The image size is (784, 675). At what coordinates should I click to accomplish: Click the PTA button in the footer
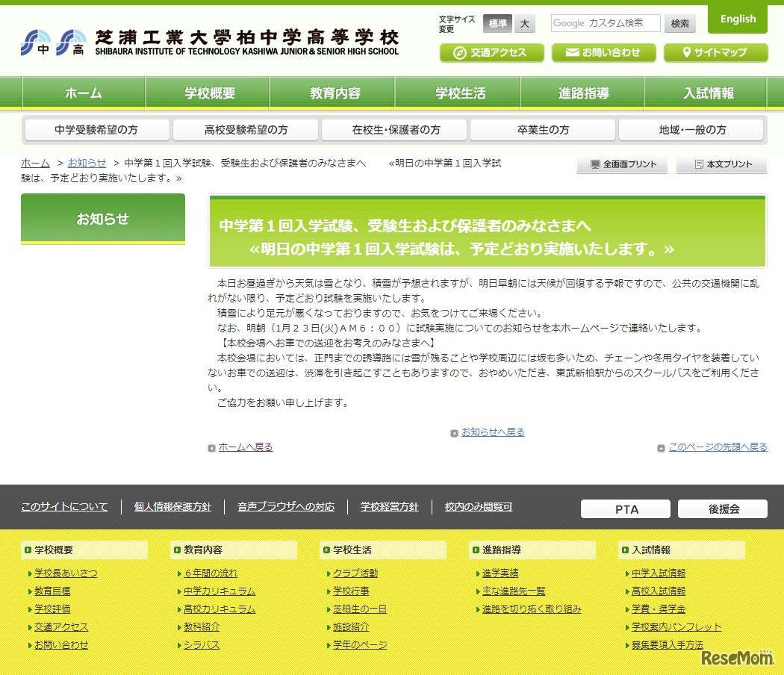(626, 509)
